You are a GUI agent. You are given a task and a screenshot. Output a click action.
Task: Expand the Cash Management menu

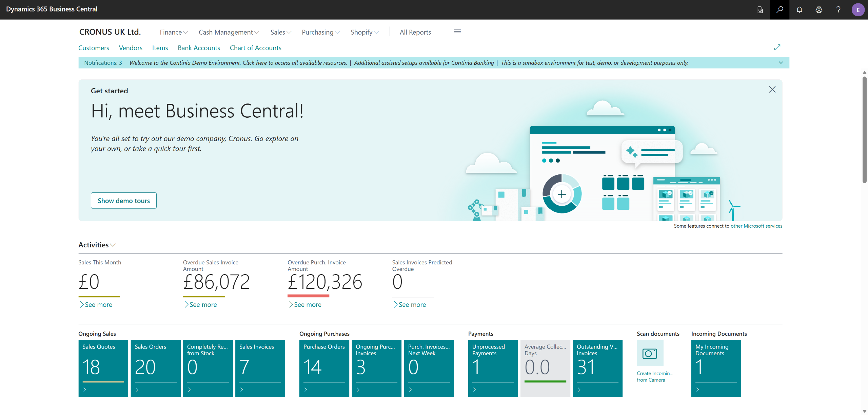click(x=229, y=32)
